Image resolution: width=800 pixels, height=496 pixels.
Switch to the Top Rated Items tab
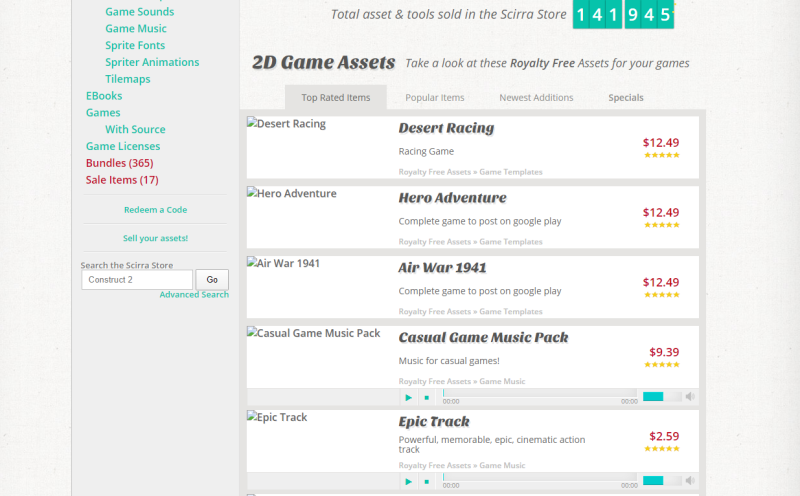pyautogui.click(x=336, y=97)
